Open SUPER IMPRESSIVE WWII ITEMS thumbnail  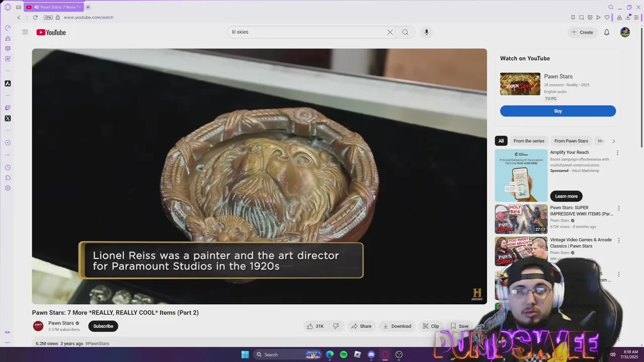tap(521, 219)
